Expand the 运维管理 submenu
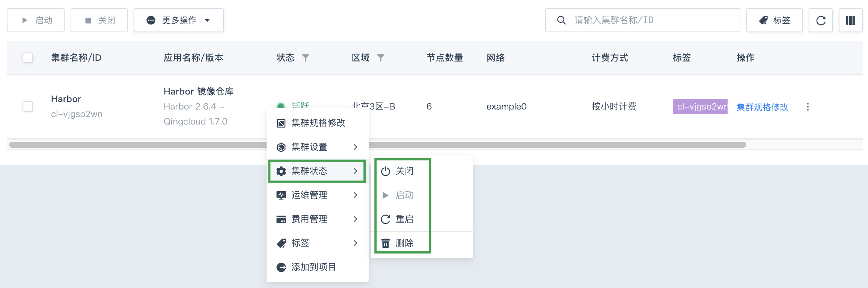The width and height of the screenshot is (868, 288). (x=318, y=195)
